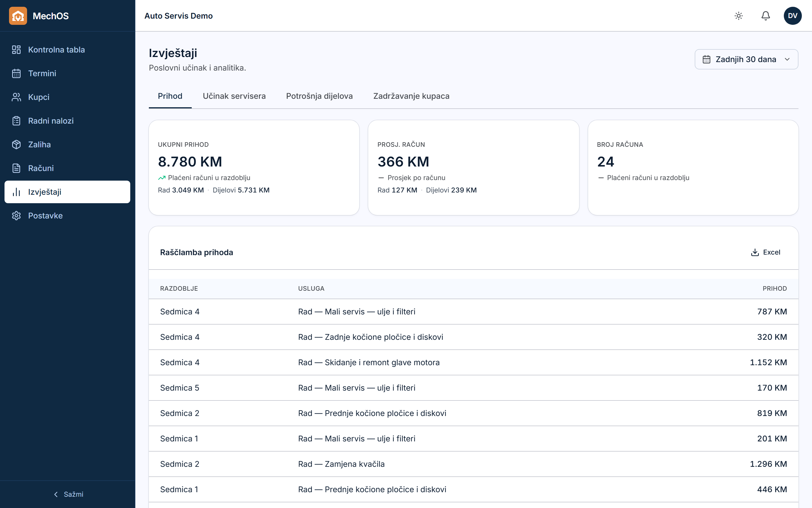The width and height of the screenshot is (812, 508).
Task: Click the Kupci people icon
Action: click(16, 97)
